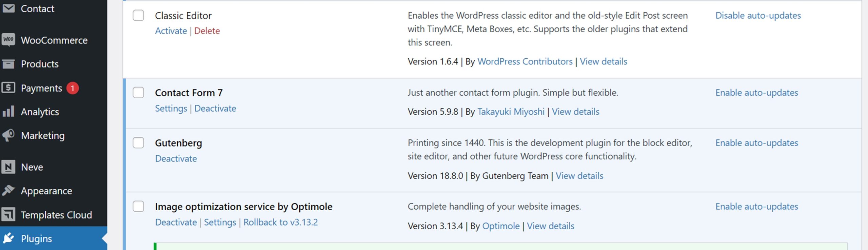Click the Marketing megaphone icon
This screenshot has width=868, height=250.
pos(8,135)
